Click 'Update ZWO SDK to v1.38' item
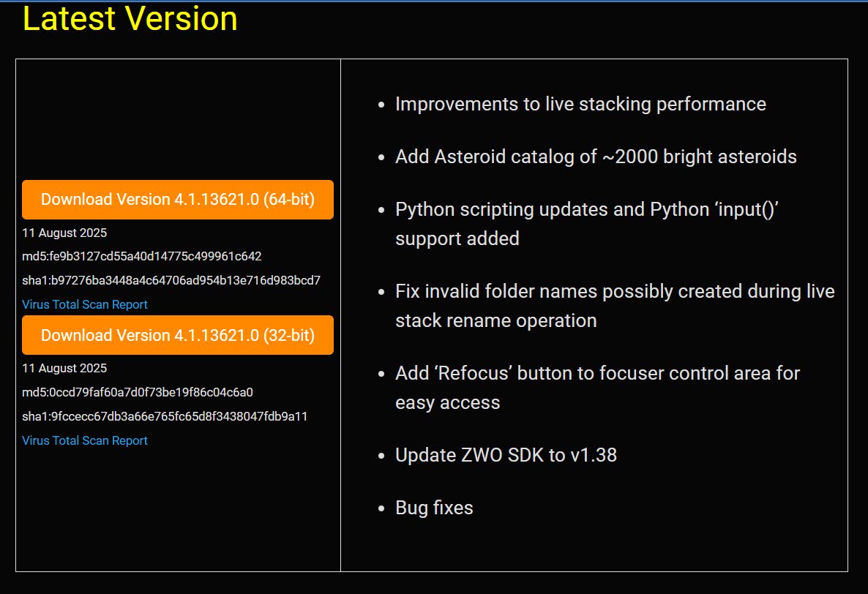This screenshot has width=868, height=594. click(506, 455)
